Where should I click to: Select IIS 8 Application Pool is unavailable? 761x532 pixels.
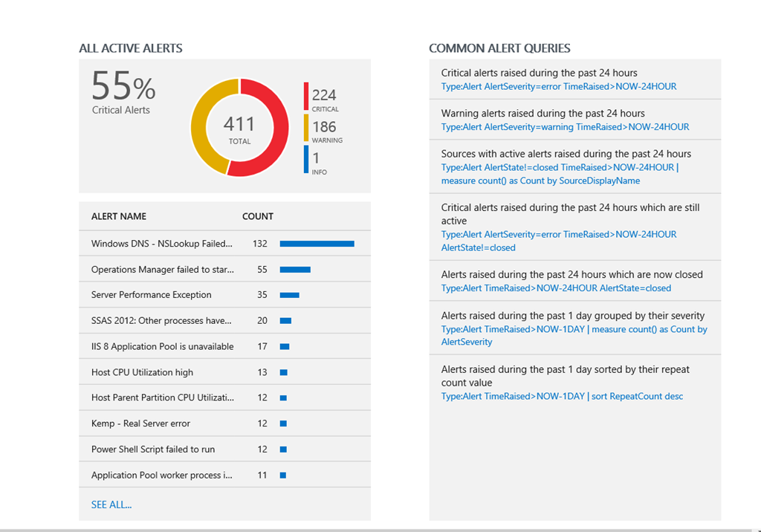pyautogui.click(x=162, y=346)
